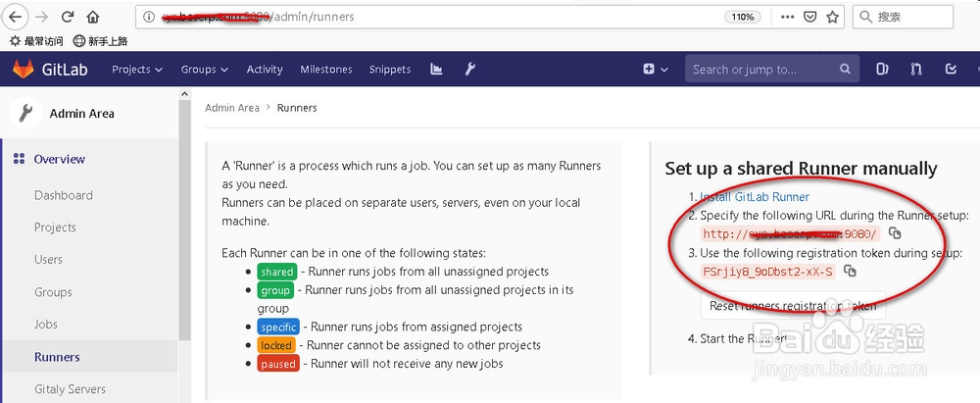The height and width of the screenshot is (403, 980).
Task: Open Jobs in the admin sidebar
Action: pyautogui.click(x=46, y=325)
